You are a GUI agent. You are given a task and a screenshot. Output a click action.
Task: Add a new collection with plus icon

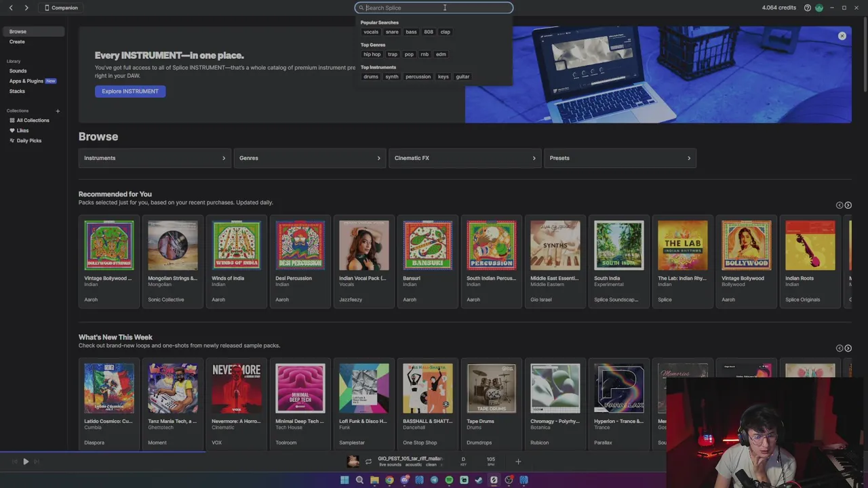(58, 110)
